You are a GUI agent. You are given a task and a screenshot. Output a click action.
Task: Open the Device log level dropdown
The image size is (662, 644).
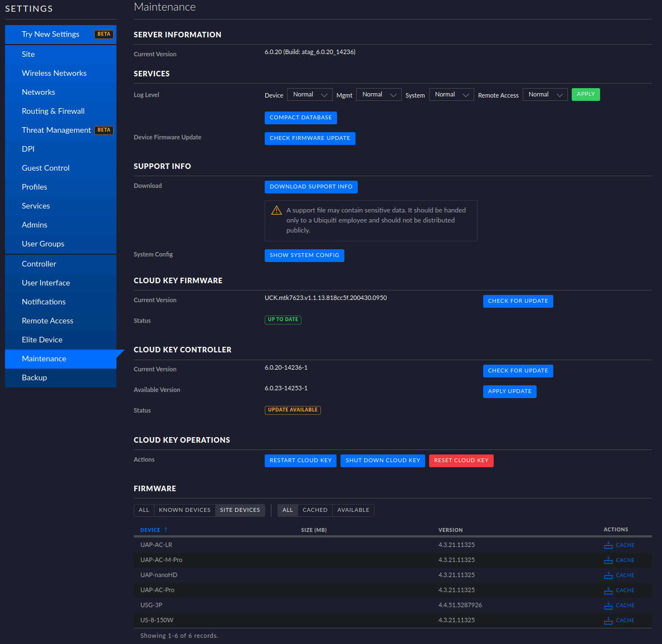pos(309,95)
